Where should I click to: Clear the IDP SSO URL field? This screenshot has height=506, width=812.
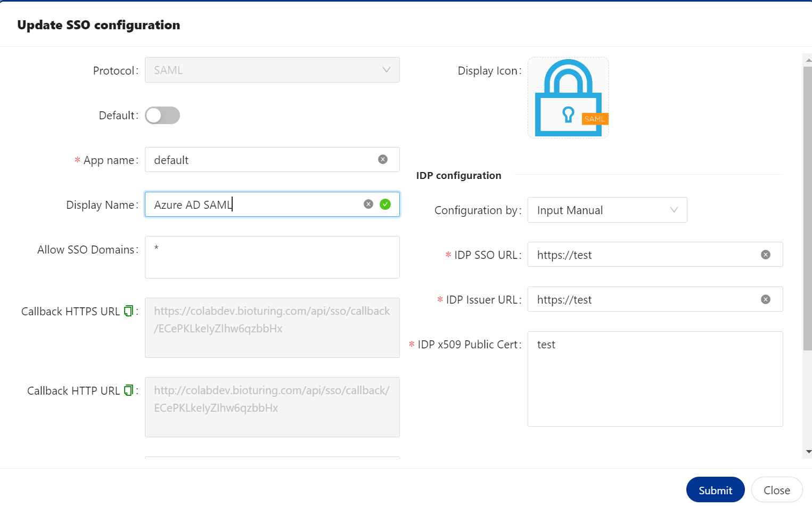(x=766, y=255)
